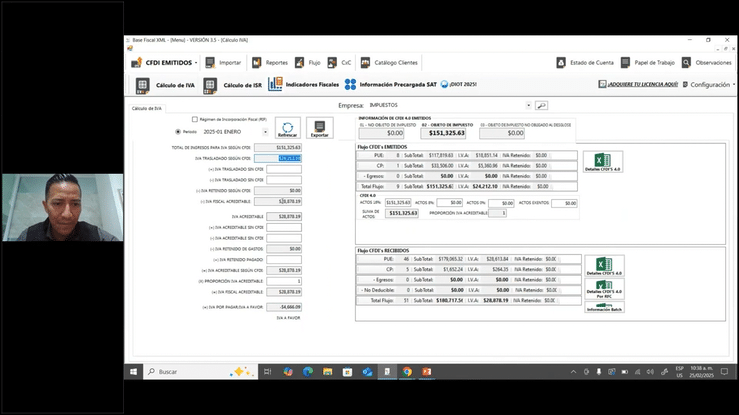Screen dimensions: 739x415
Task: Click the Actos Exentos field
Action: click(564, 203)
